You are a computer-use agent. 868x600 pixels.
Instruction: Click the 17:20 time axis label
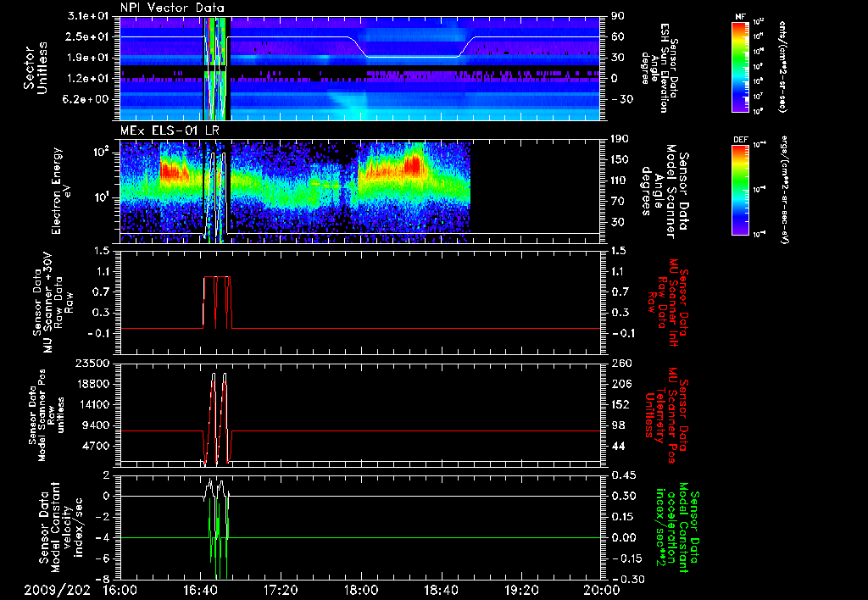[x=281, y=590]
